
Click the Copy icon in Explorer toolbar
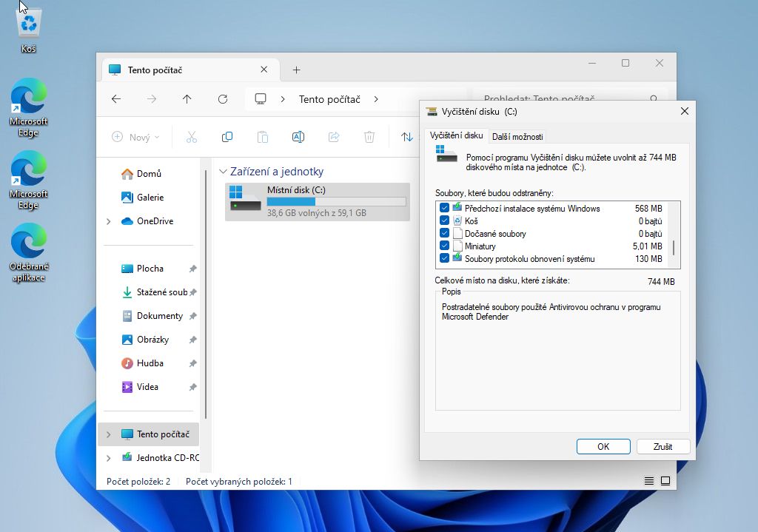227,137
